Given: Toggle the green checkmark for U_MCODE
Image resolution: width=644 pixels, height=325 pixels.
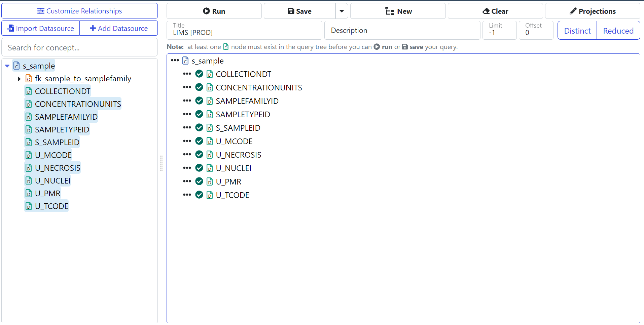Looking at the screenshot, I should pyautogui.click(x=199, y=141).
